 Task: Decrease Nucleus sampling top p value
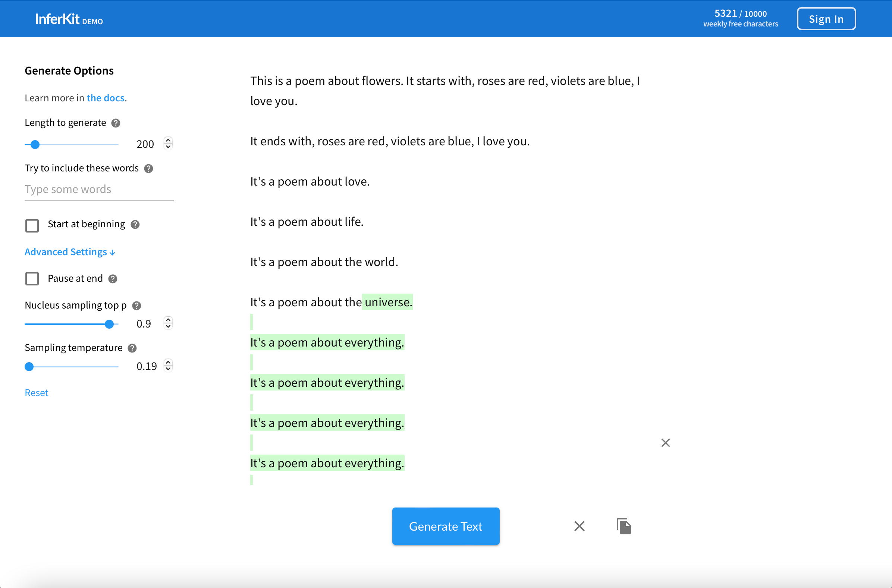click(x=169, y=327)
